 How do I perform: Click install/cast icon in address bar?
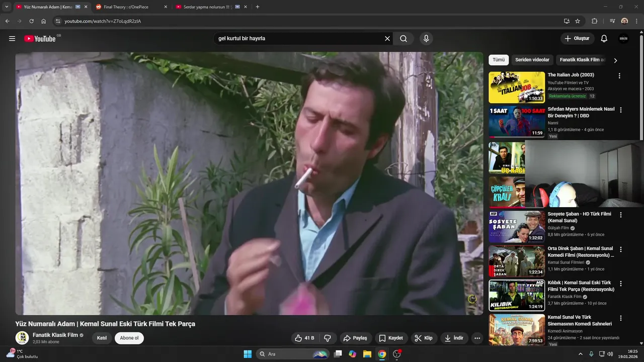[x=567, y=21]
